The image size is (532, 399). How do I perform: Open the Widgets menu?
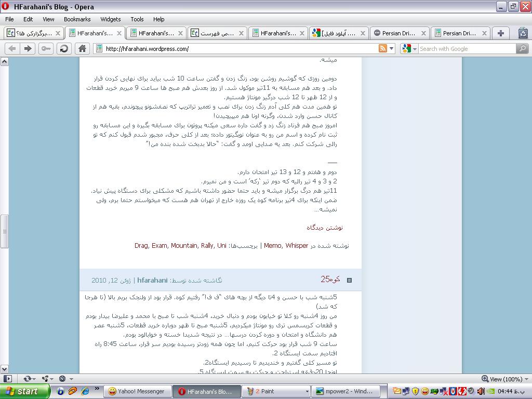[110, 19]
